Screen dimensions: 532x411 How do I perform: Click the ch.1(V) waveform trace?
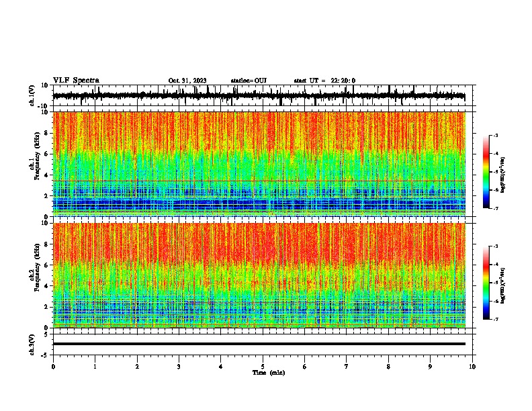[x=259, y=96]
